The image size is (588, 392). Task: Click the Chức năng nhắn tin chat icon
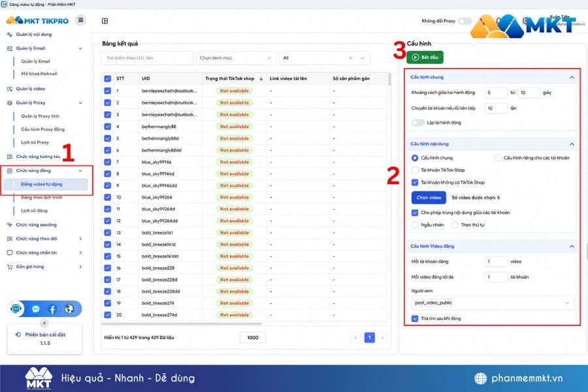10,253
